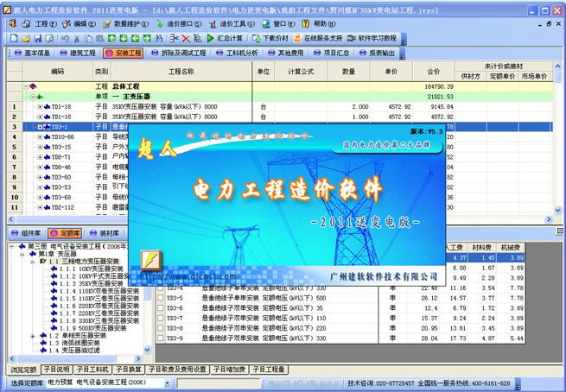Click the binoculars Find icon
Image resolution: width=566 pixels, height=392 pixels.
(x=158, y=38)
